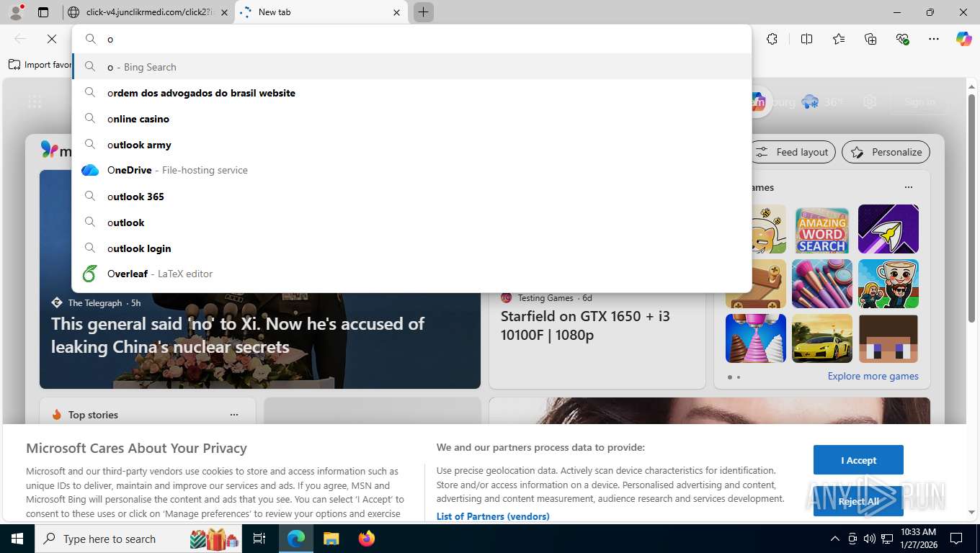The height and width of the screenshot is (553, 980).
Task: Open the profile avatar icon
Action: (x=15, y=12)
